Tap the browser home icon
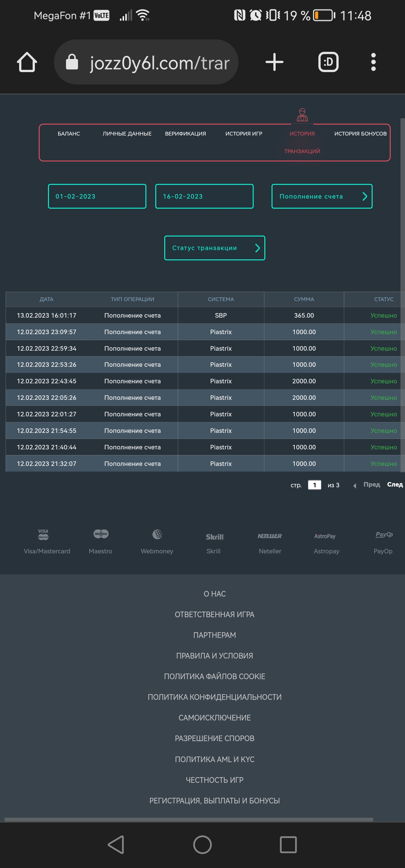Image resolution: width=405 pixels, height=868 pixels. click(27, 62)
